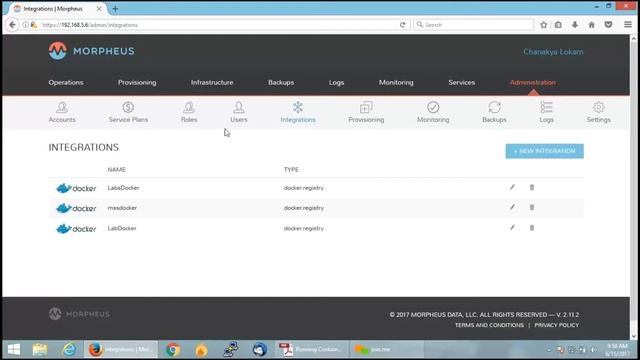Open Firefox hamburger menu
640x360 pixels.
[628, 25]
